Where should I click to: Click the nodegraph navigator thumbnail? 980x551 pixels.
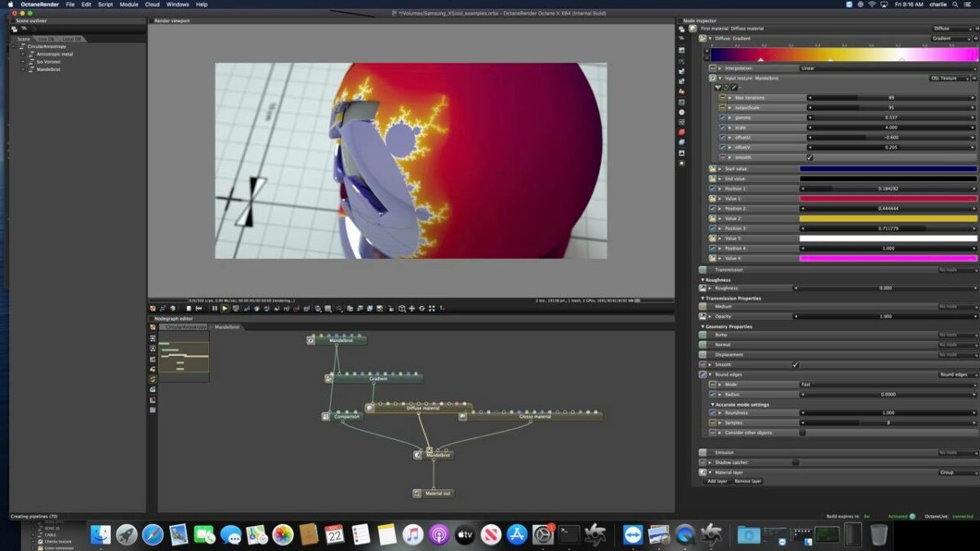(183, 358)
